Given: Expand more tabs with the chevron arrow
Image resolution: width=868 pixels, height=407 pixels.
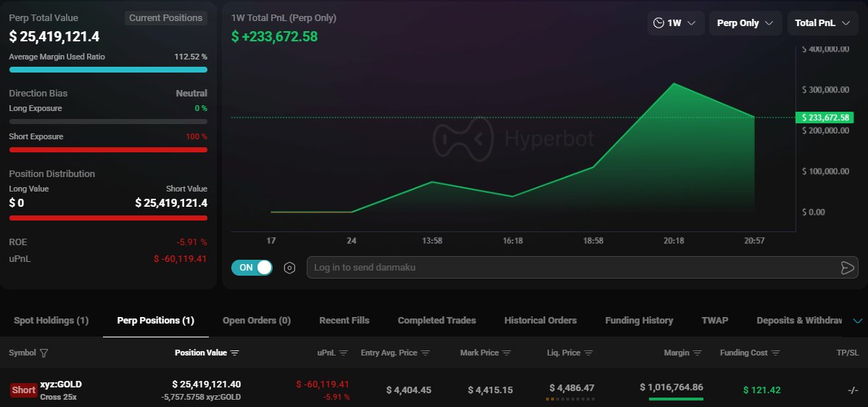Looking at the screenshot, I should pos(858,321).
